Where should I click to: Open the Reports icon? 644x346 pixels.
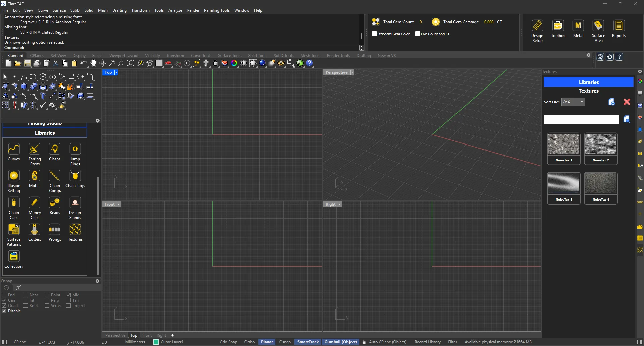(619, 26)
